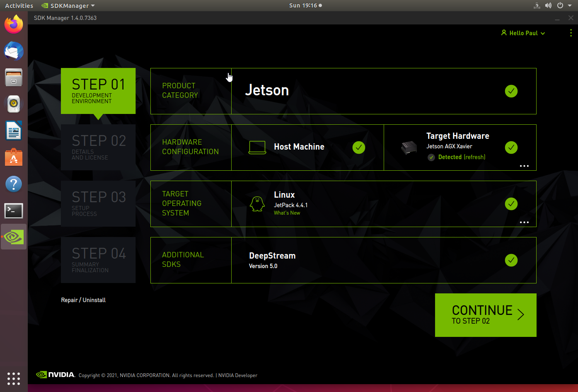This screenshot has width=578, height=392.
Task: Click Continue to Step 02 button
Action: coord(486,315)
